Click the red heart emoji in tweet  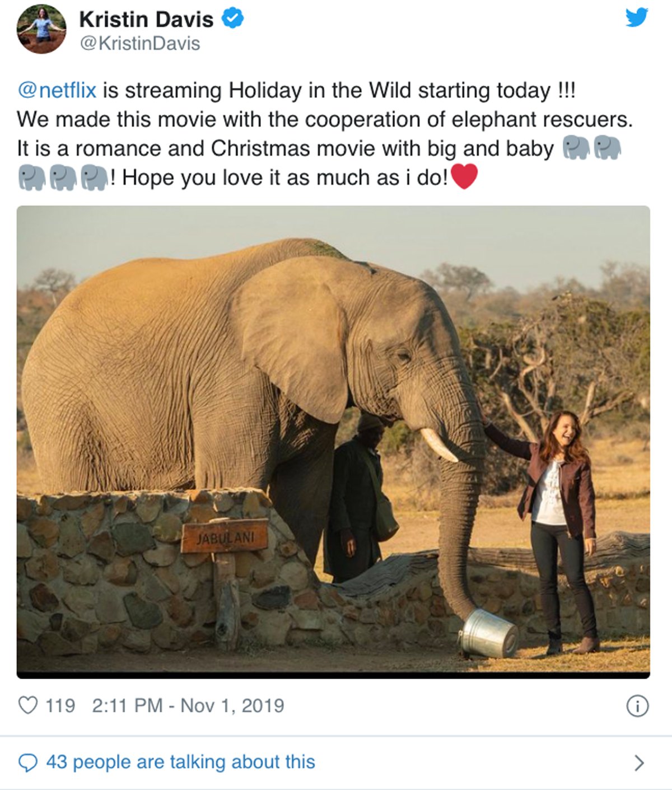point(464,177)
